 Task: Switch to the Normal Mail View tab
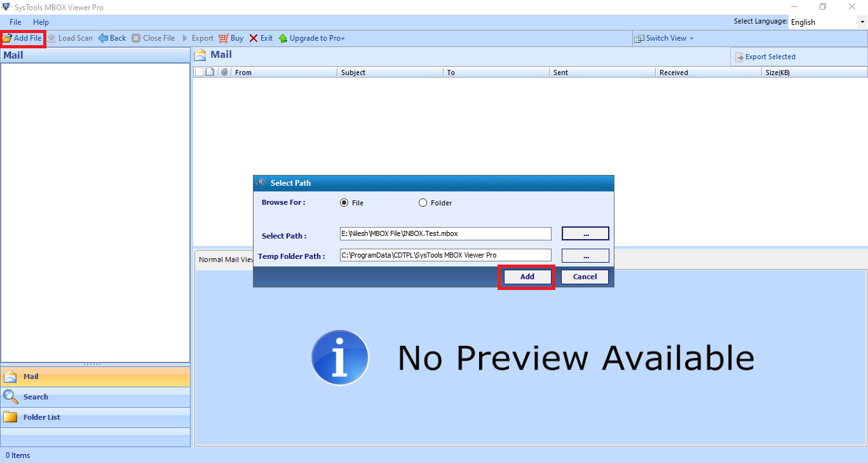click(227, 259)
